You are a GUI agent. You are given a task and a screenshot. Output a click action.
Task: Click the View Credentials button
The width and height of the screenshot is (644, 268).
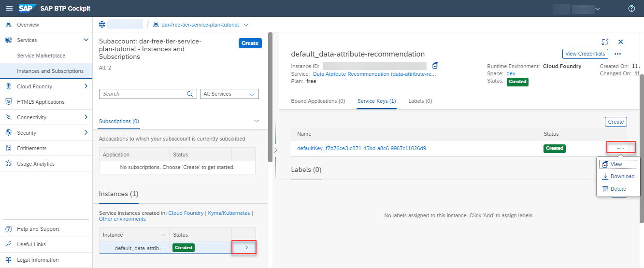[x=585, y=54]
